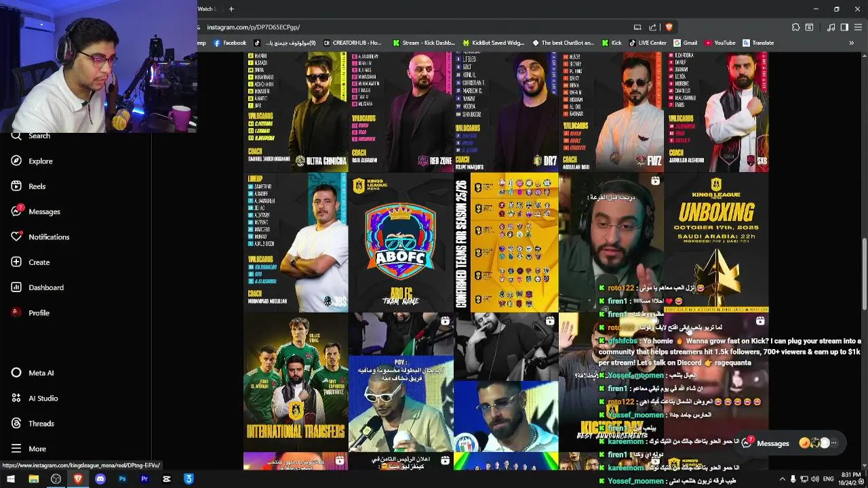Open File Explorer from the taskbar
This screenshot has width=868, height=488.
point(33,479)
